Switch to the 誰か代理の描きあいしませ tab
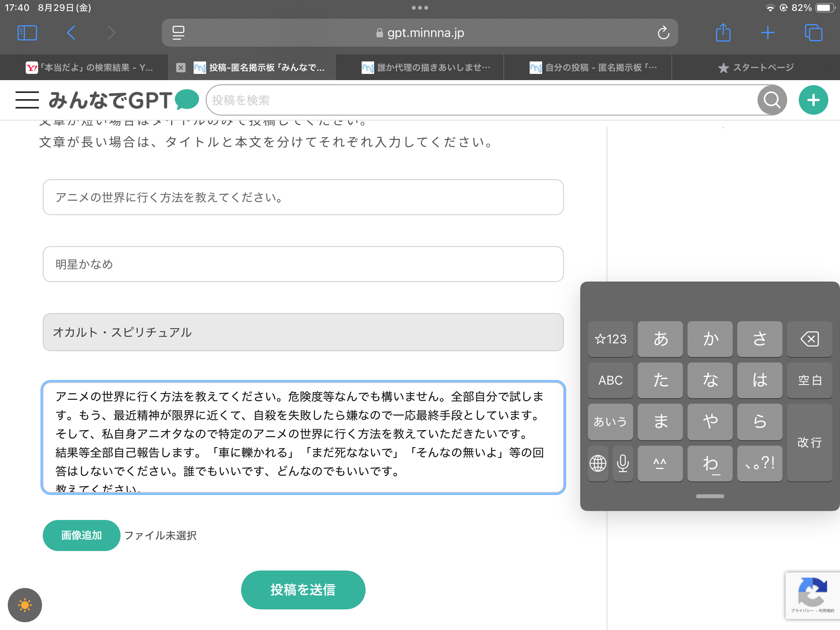Viewport: 840px width, 630px height. click(x=420, y=67)
